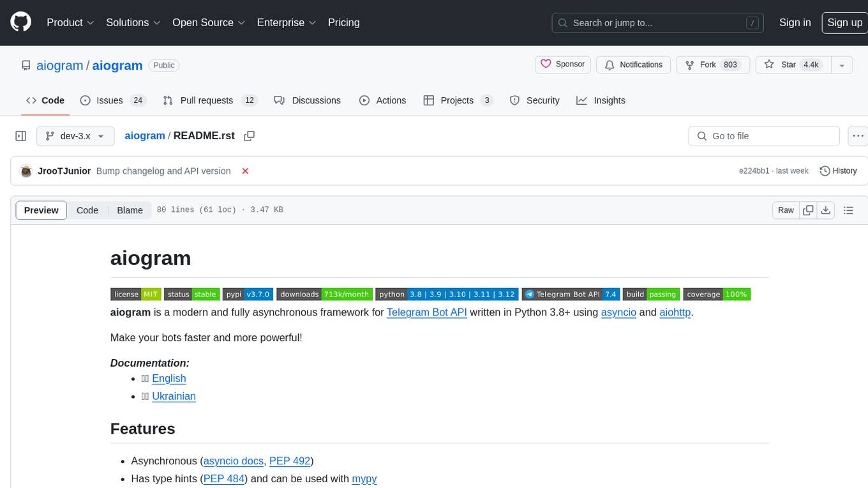Click the status stable badge
The image size is (868, 488).
tap(192, 294)
